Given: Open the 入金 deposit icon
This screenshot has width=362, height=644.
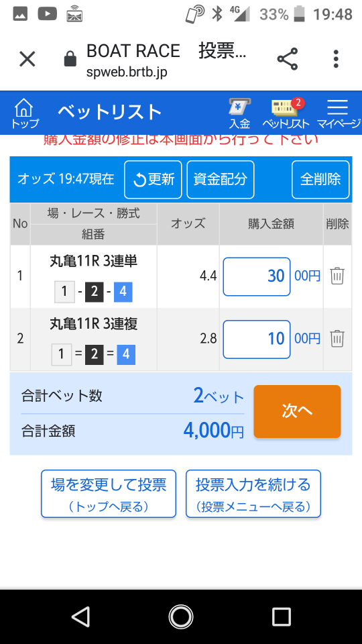Looking at the screenshot, I should click(x=240, y=113).
